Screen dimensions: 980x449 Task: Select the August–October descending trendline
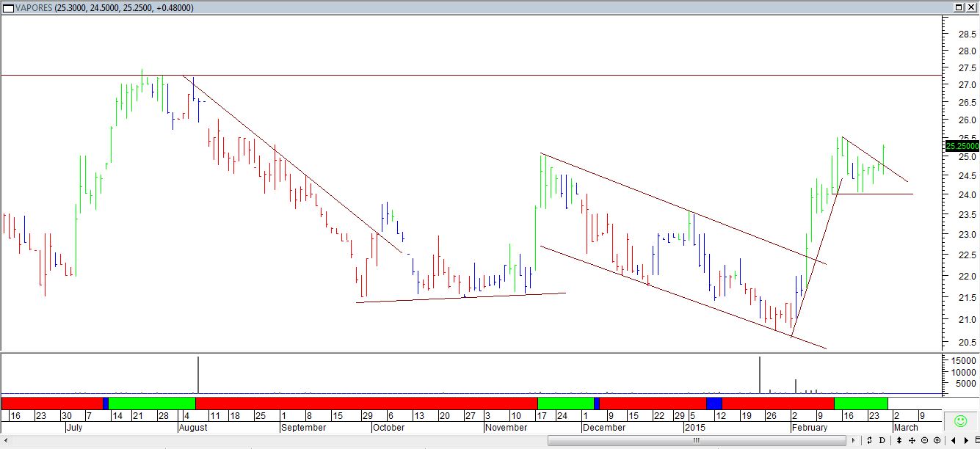point(292,164)
